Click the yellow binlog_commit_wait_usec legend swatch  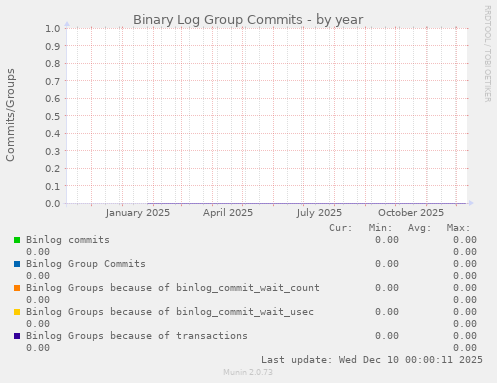[17, 312]
